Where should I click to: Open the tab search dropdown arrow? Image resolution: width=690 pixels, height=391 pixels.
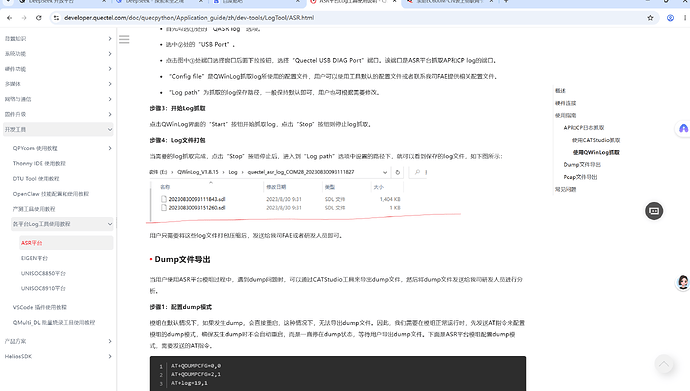[x=8, y=1]
